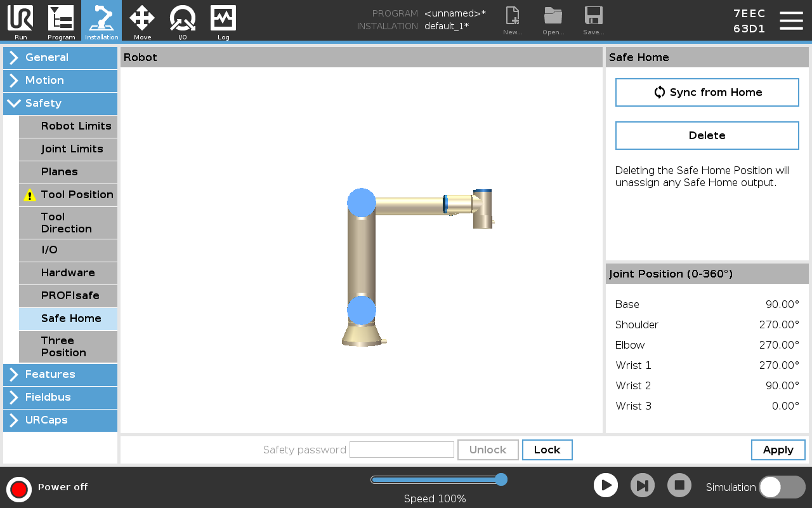Expand the Motion section
The image size is (812, 508).
pyautogui.click(x=60, y=80)
